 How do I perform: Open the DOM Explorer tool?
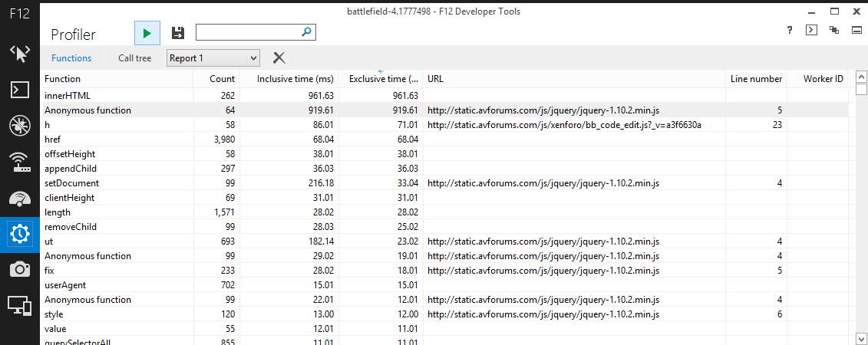(x=18, y=54)
